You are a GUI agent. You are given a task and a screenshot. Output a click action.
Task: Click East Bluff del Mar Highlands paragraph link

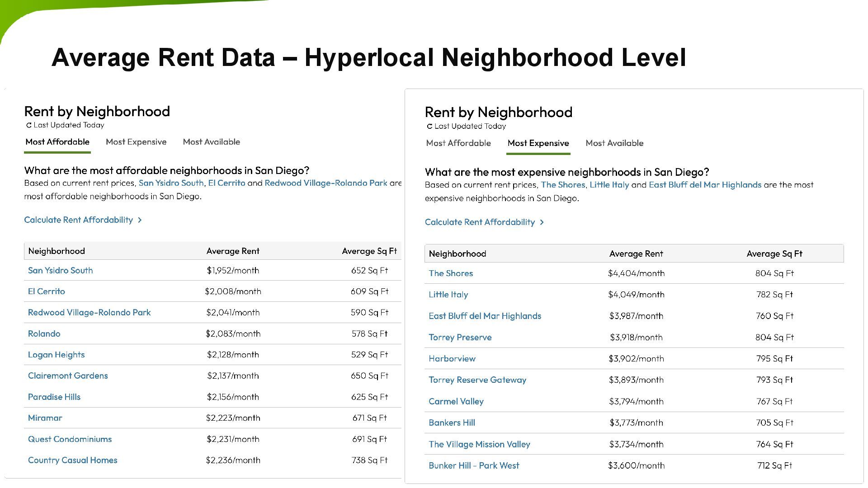click(705, 185)
